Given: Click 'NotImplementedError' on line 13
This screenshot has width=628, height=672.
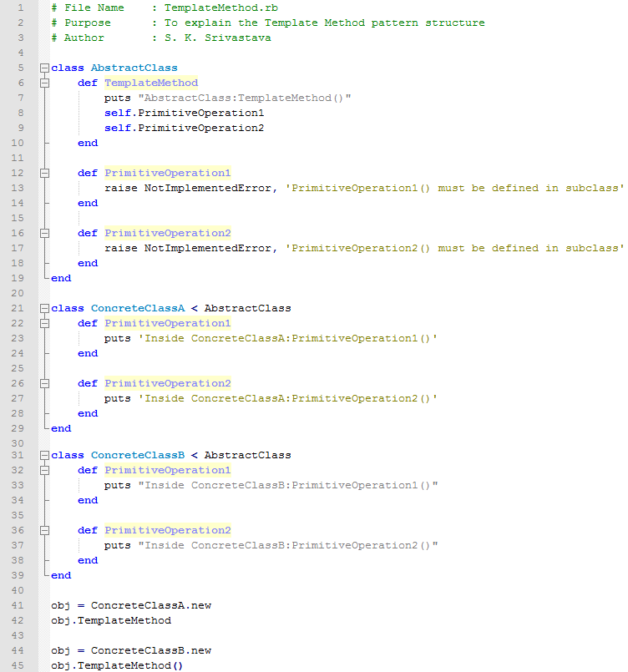Looking at the screenshot, I should (x=208, y=188).
